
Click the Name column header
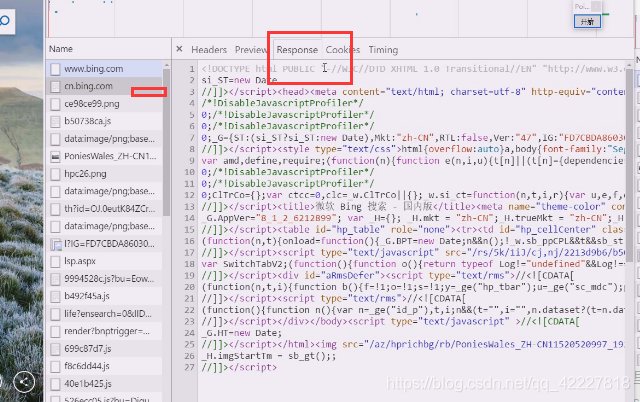tap(61, 49)
